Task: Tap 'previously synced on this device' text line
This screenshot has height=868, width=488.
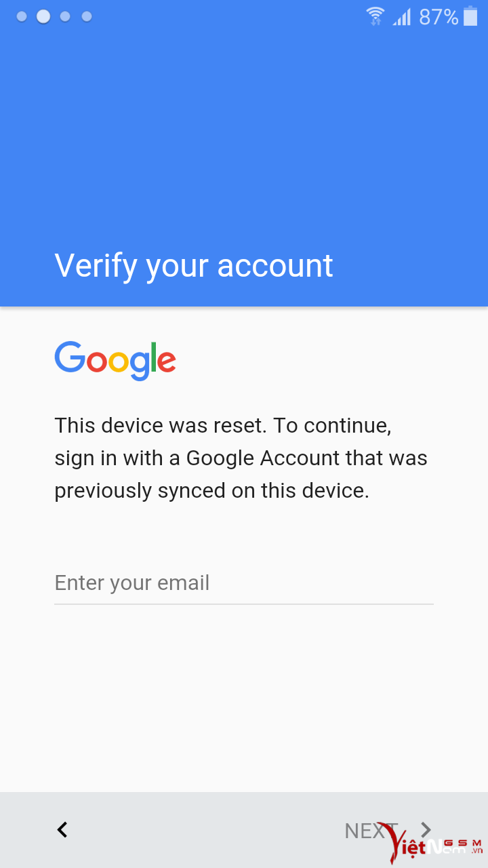Action: (211, 491)
